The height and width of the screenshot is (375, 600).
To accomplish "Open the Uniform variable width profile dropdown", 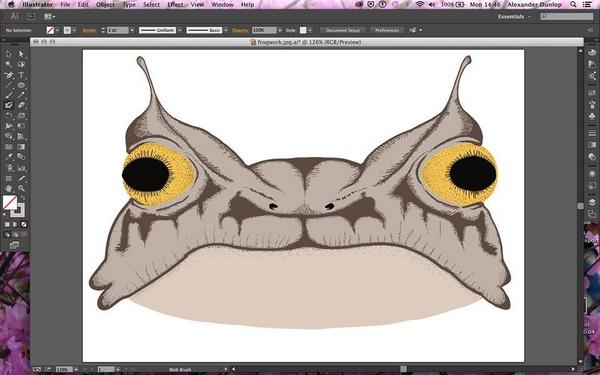I will pyautogui.click(x=179, y=30).
